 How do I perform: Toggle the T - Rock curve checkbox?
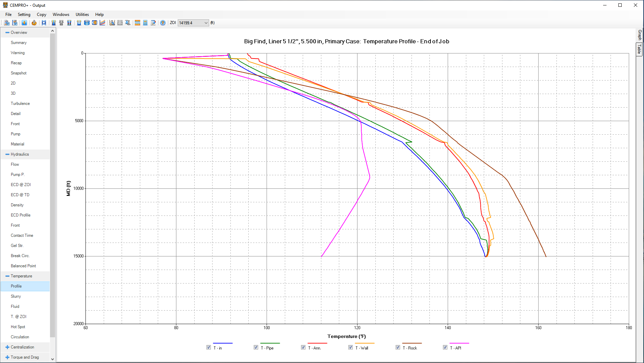click(398, 347)
